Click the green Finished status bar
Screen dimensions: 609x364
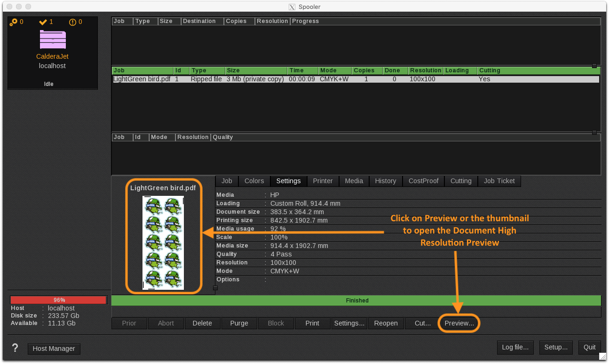point(356,300)
